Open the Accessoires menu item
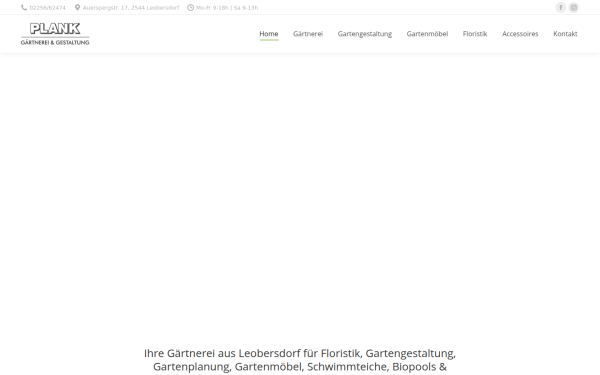This screenshot has height=375, width=600. 520,34
